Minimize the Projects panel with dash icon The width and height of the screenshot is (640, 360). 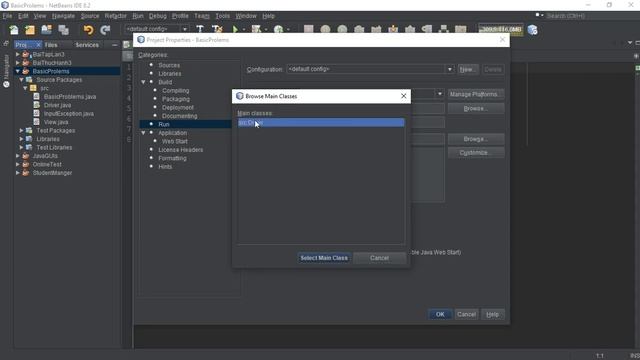[x=115, y=45]
